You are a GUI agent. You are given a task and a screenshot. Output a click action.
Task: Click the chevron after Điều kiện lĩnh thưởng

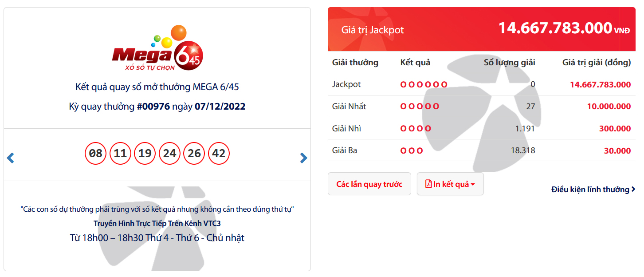pos(633,190)
